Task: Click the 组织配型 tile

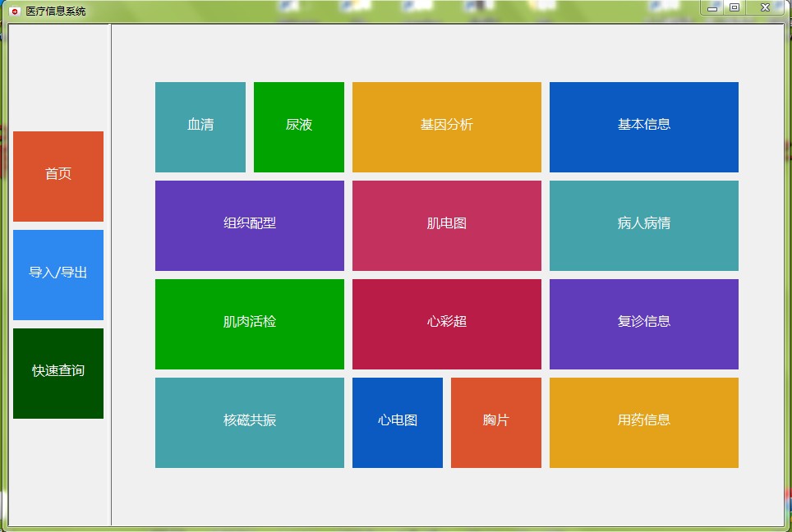Action: (x=250, y=226)
